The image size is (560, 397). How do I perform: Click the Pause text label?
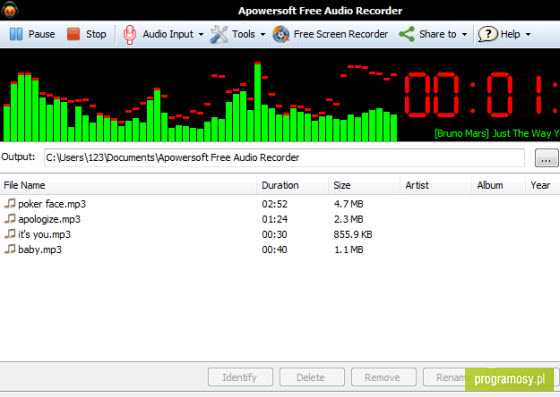coord(42,34)
